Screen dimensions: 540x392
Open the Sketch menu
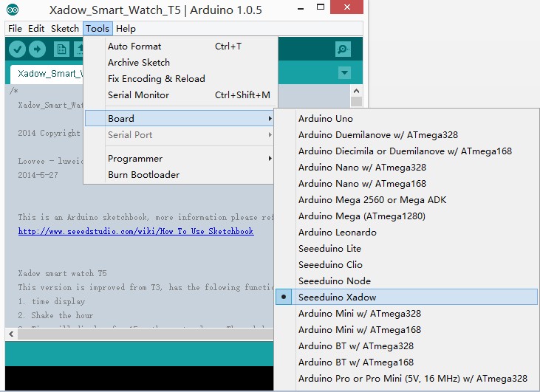point(65,29)
